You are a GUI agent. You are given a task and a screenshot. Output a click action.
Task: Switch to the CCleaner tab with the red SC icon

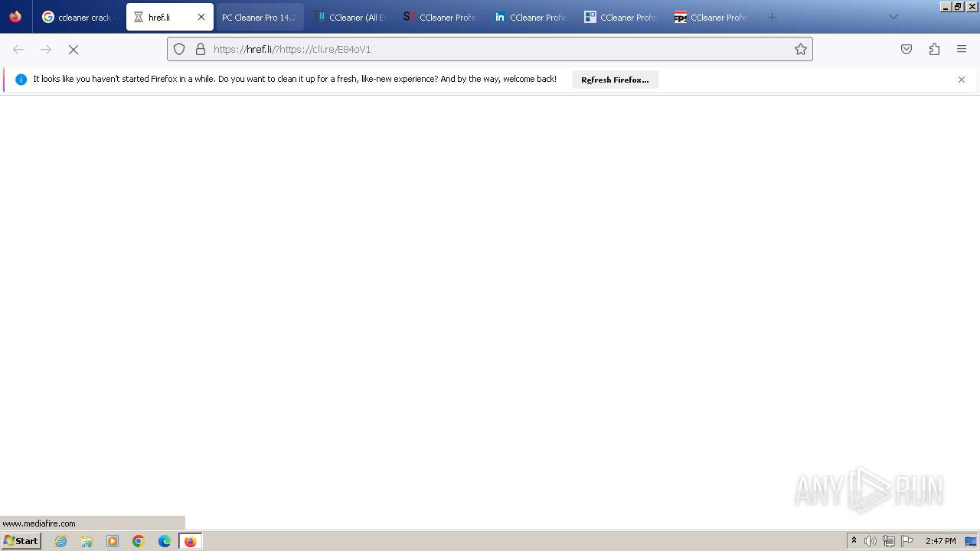(x=440, y=17)
